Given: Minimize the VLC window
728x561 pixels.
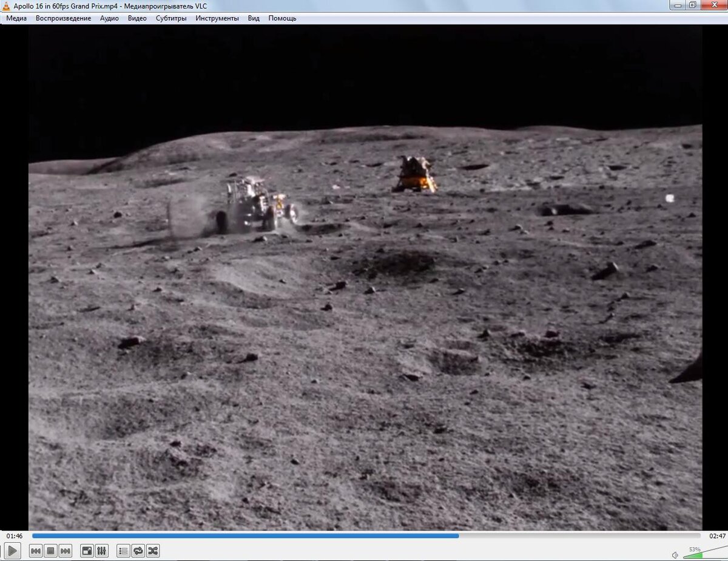Looking at the screenshot, I should (x=677, y=5).
